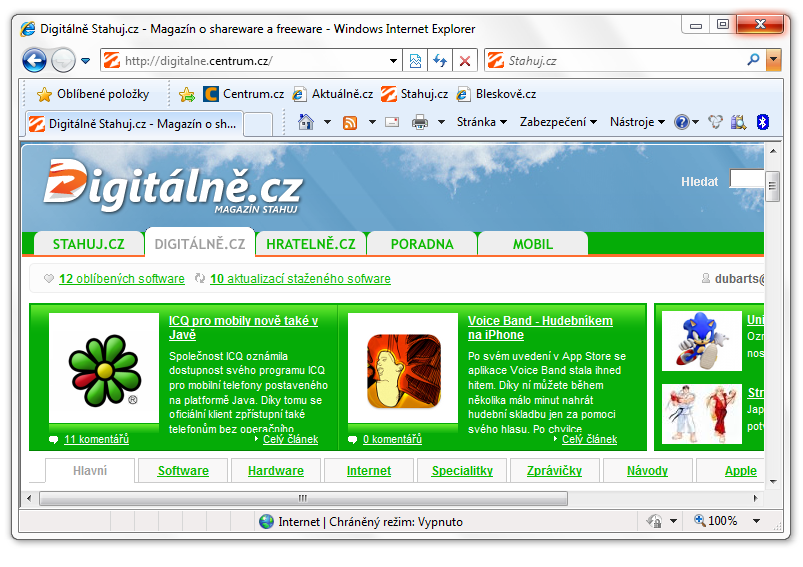Screen dimensions: 803x567
Task: Click the Digitálně.cz site logo
Action: click(x=173, y=186)
